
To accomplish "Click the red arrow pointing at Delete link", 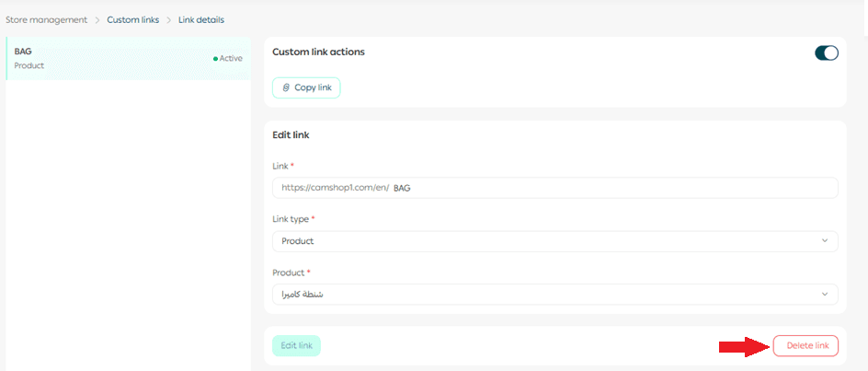I will click(x=743, y=346).
